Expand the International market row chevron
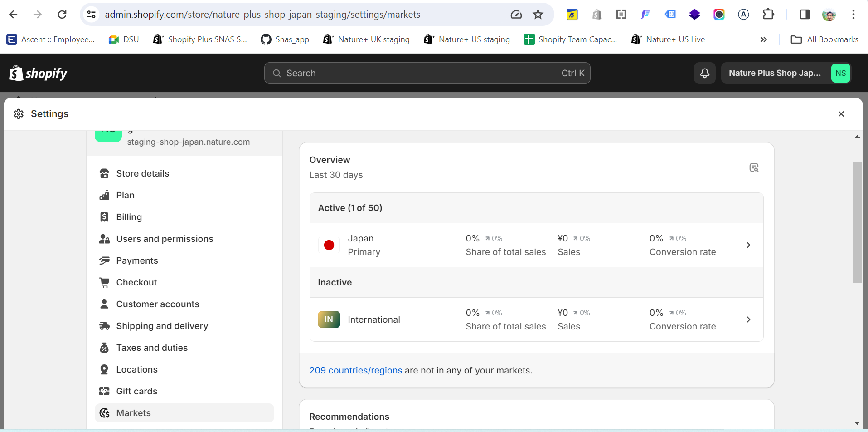Screen dimensions: 868x432 coord(748,319)
